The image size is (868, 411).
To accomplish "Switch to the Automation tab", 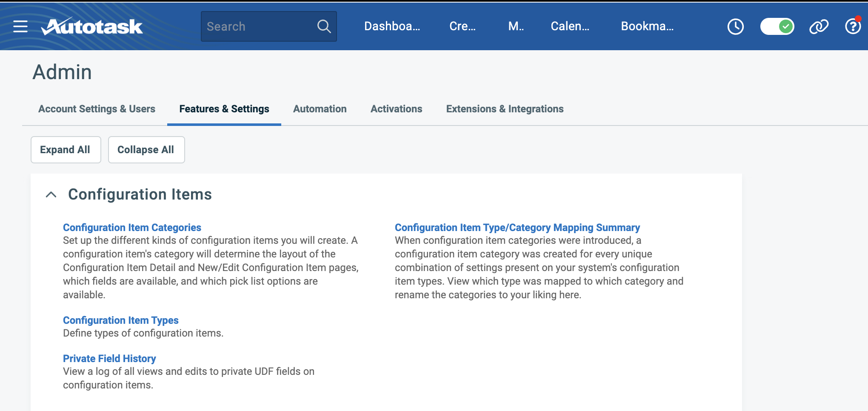I will tap(320, 109).
